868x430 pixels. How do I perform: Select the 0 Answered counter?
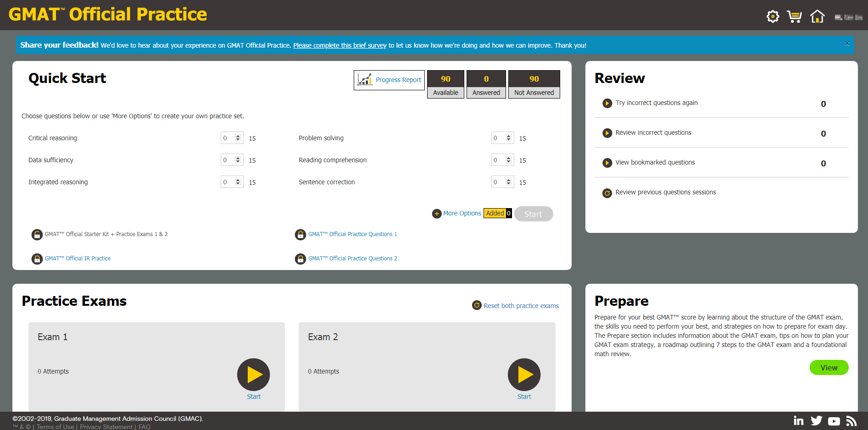coord(486,84)
